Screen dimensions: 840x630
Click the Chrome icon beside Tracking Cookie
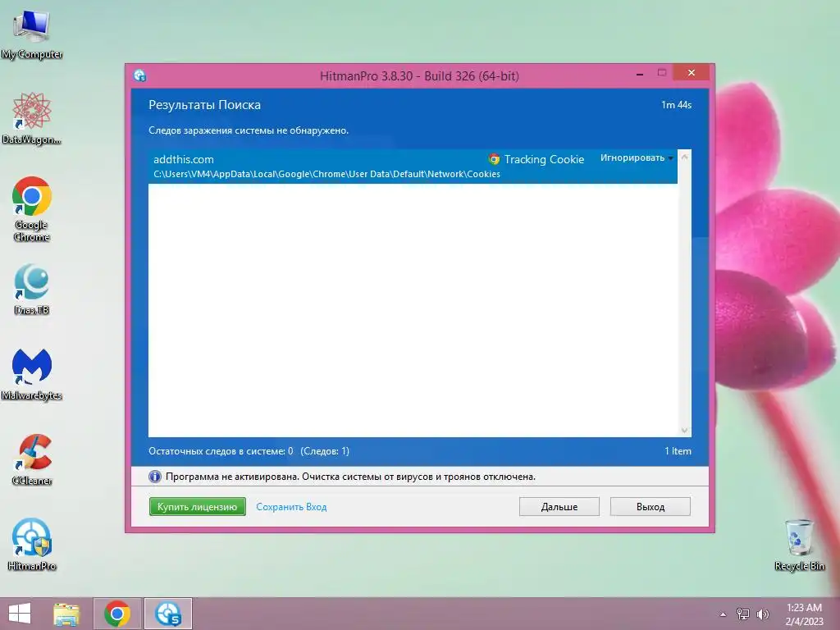click(x=494, y=159)
